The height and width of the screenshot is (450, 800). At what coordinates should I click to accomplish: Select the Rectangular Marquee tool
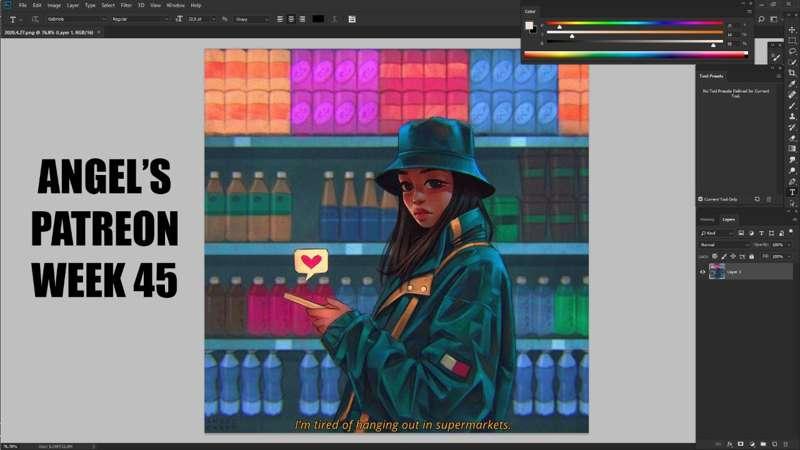click(792, 40)
